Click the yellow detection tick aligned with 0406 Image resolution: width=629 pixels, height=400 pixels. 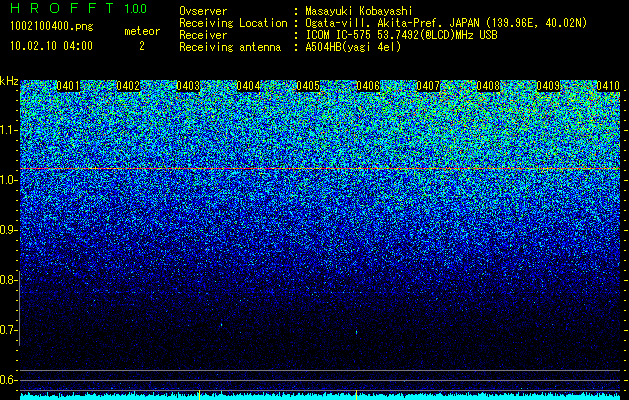[x=357, y=395]
